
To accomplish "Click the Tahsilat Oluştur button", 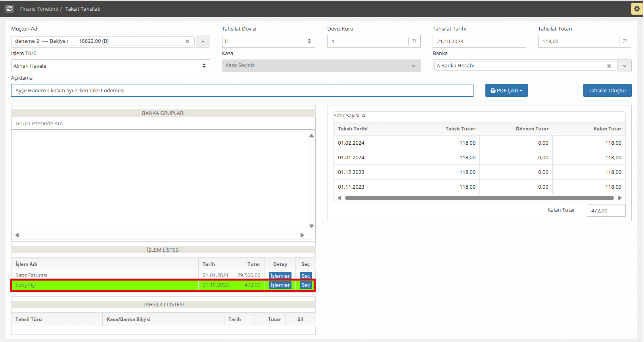I will pos(607,90).
